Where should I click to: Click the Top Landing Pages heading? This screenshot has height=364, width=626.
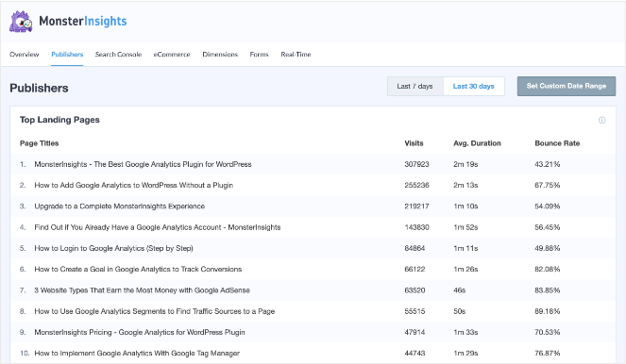click(x=59, y=120)
